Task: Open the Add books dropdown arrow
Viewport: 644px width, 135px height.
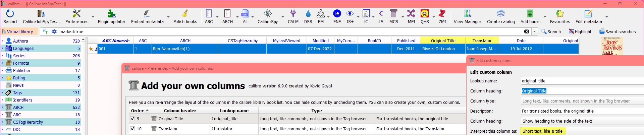Action: (545, 17)
